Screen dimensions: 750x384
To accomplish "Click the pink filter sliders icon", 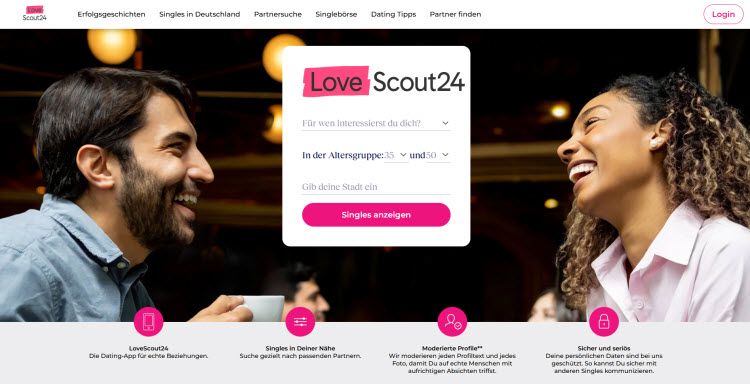I will click(300, 322).
